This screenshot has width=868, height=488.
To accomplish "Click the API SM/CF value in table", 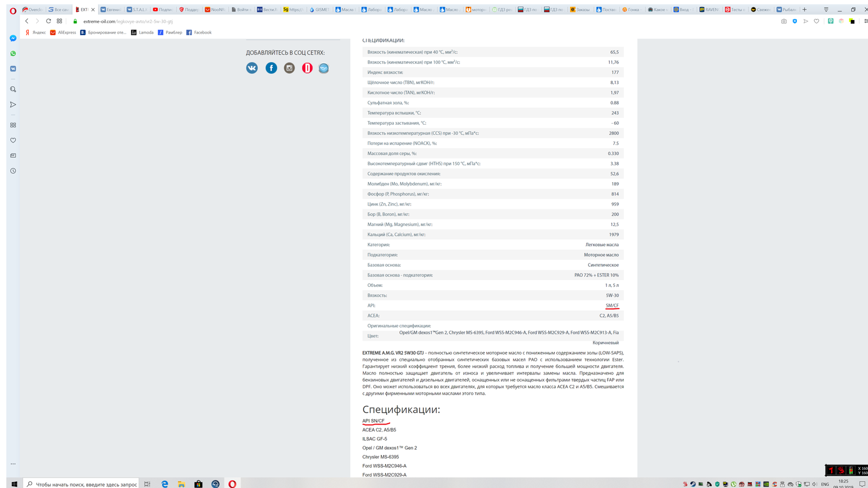I will [x=612, y=305].
